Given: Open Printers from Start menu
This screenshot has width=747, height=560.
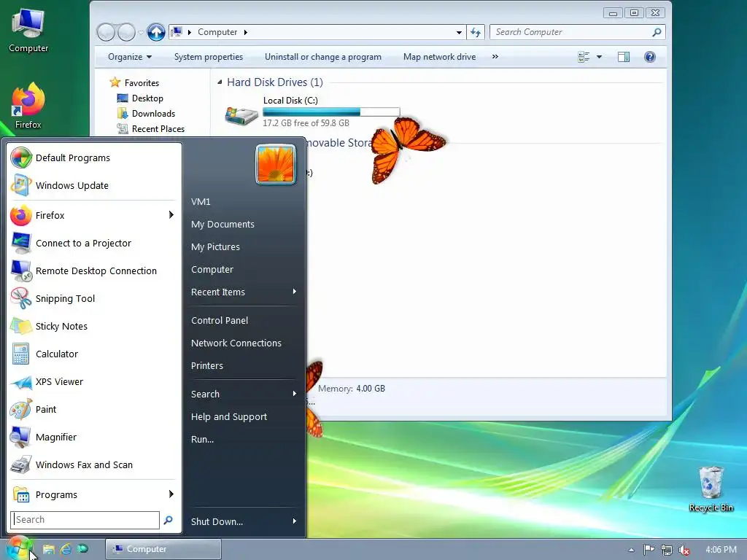Looking at the screenshot, I should (206, 366).
